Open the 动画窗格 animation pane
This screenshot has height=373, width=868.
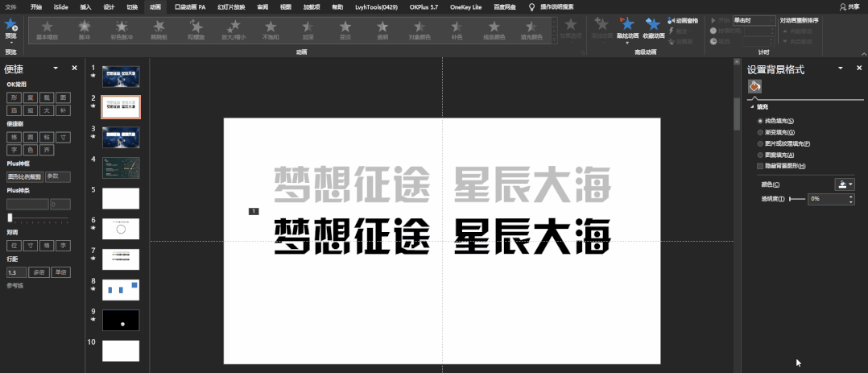[683, 20]
